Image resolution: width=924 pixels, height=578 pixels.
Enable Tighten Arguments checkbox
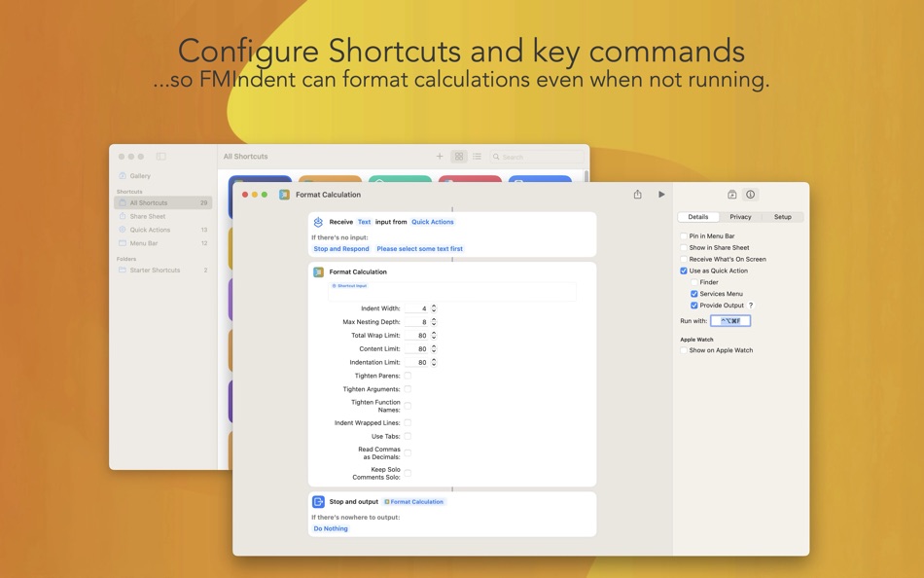pos(408,389)
